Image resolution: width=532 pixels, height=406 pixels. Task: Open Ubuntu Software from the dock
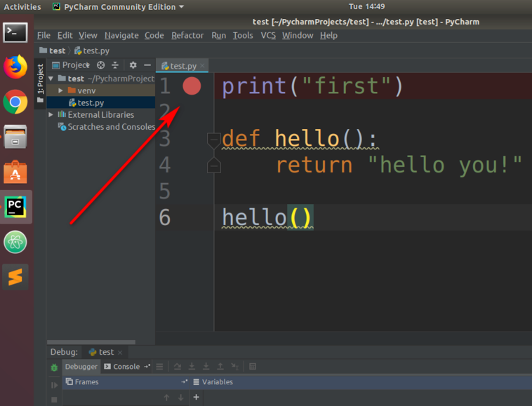pyautogui.click(x=15, y=172)
